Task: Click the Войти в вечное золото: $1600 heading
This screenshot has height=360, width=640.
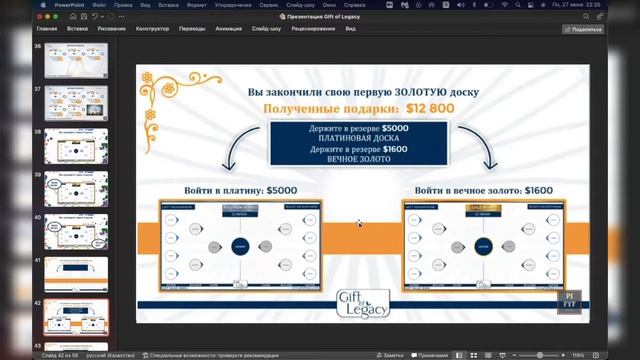Action: 484,191
